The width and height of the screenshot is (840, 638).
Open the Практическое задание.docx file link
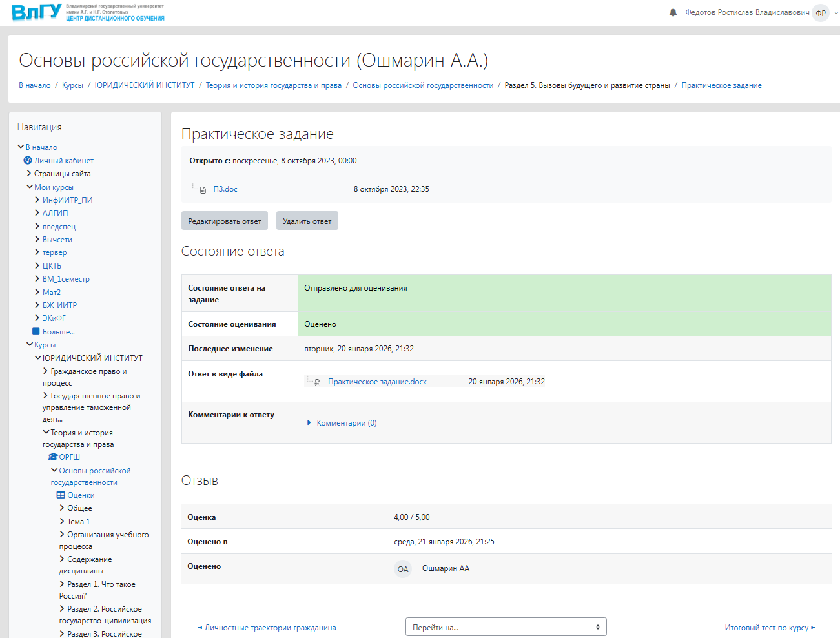pyautogui.click(x=377, y=382)
